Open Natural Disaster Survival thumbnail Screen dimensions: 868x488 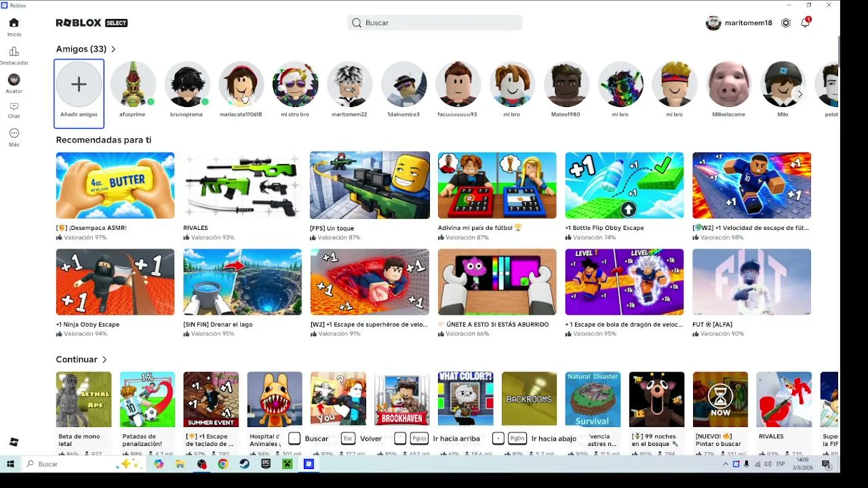(593, 399)
